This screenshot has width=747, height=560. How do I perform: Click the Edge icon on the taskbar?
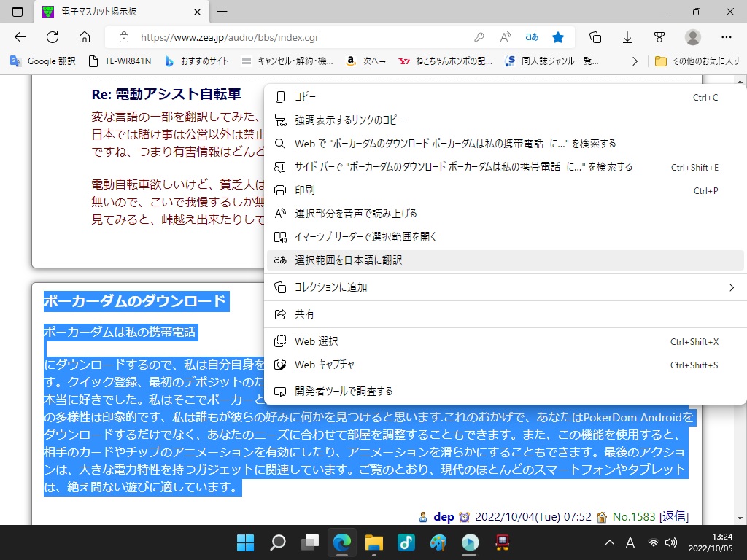click(341, 542)
